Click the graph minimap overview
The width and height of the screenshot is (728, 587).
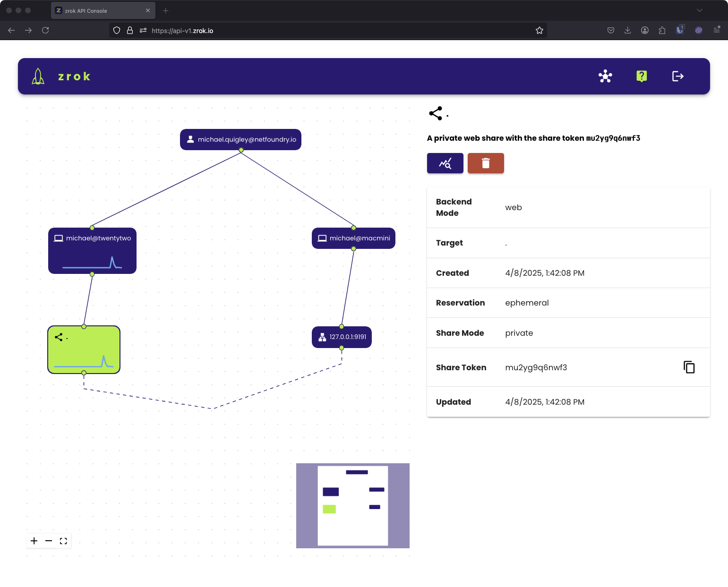[x=353, y=506]
